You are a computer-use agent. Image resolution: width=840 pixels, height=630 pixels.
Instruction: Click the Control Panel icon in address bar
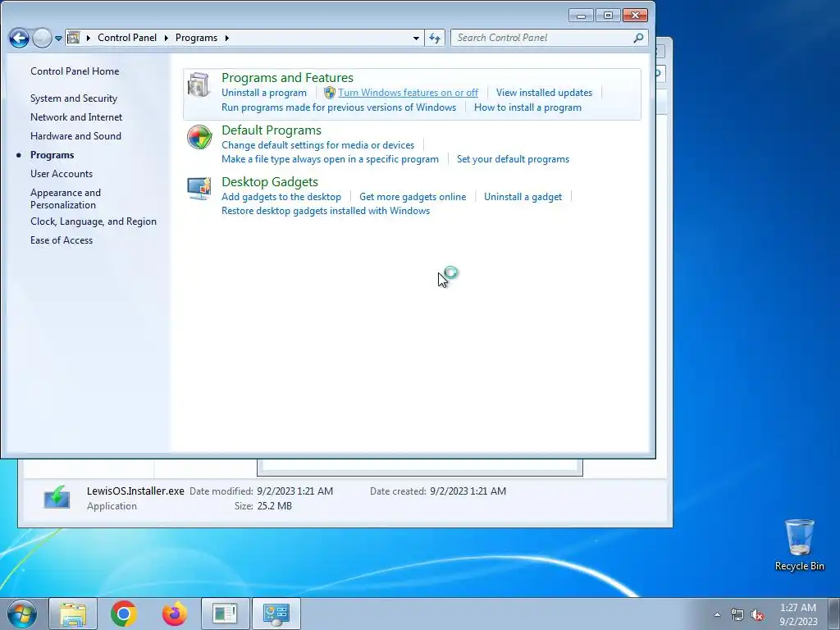tap(74, 38)
